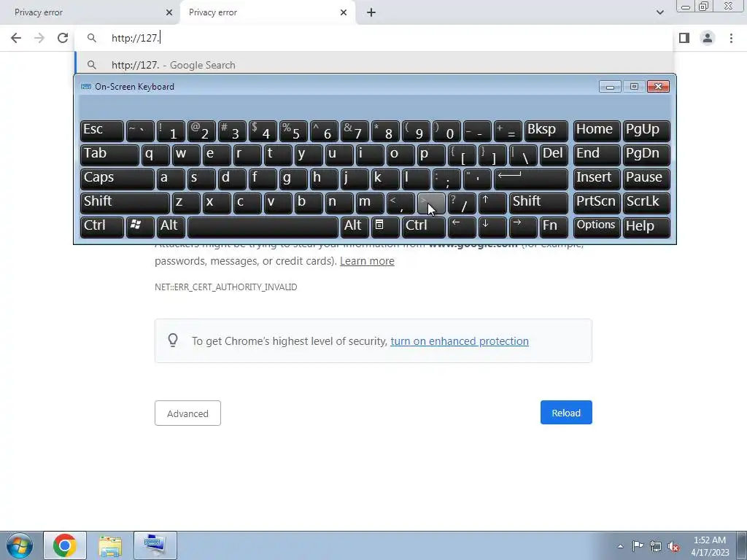The width and height of the screenshot is (747, 560).
Task: Hit the Tab key on On-Screen Keyboard
Action: [109, 155]
